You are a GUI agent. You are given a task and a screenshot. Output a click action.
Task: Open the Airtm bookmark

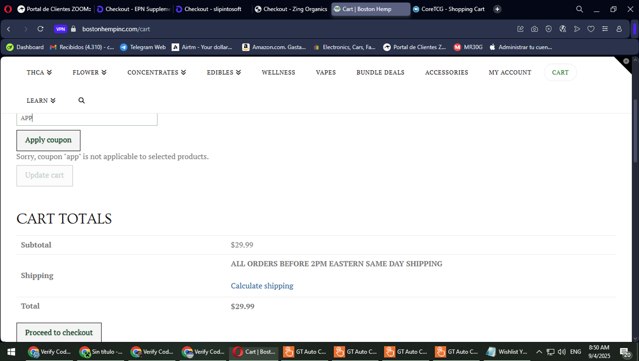202,47
